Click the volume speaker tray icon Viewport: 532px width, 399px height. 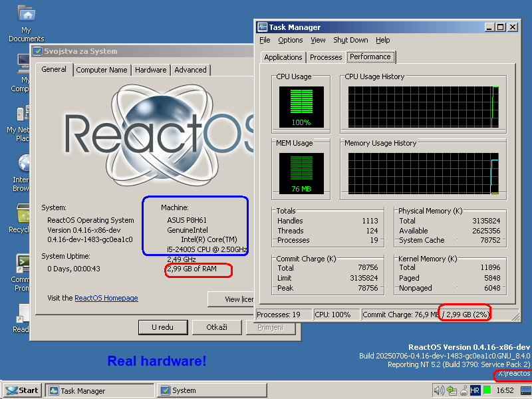(x=439, y=390)
